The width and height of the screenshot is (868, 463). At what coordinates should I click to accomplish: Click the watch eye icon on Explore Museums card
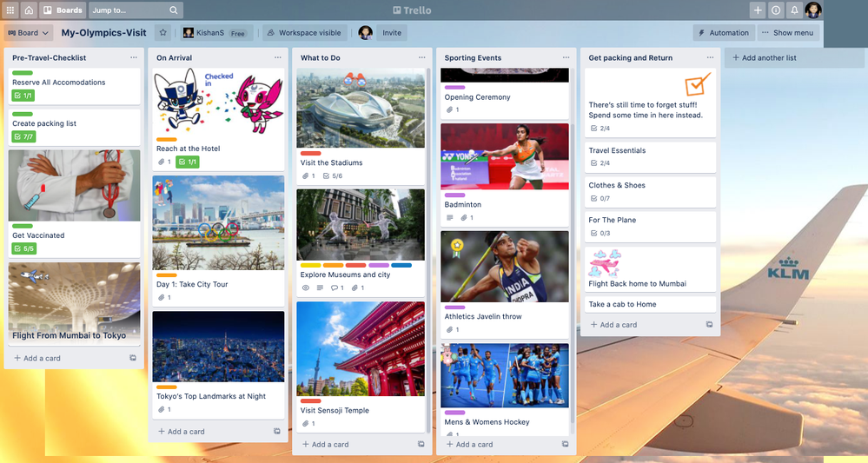coord(306,288)
